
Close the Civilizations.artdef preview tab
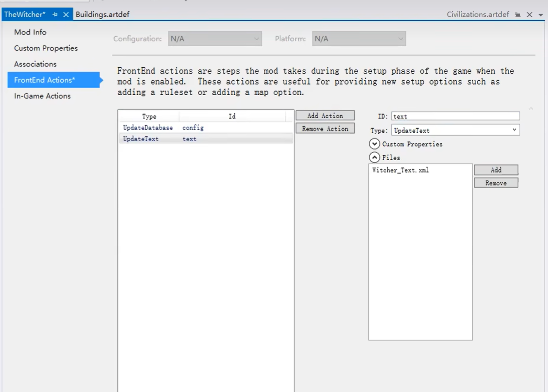tap(529, 15)
